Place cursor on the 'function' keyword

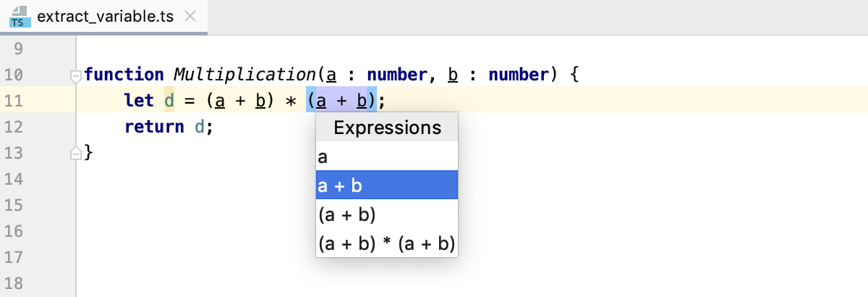click(x=124, y=74)
